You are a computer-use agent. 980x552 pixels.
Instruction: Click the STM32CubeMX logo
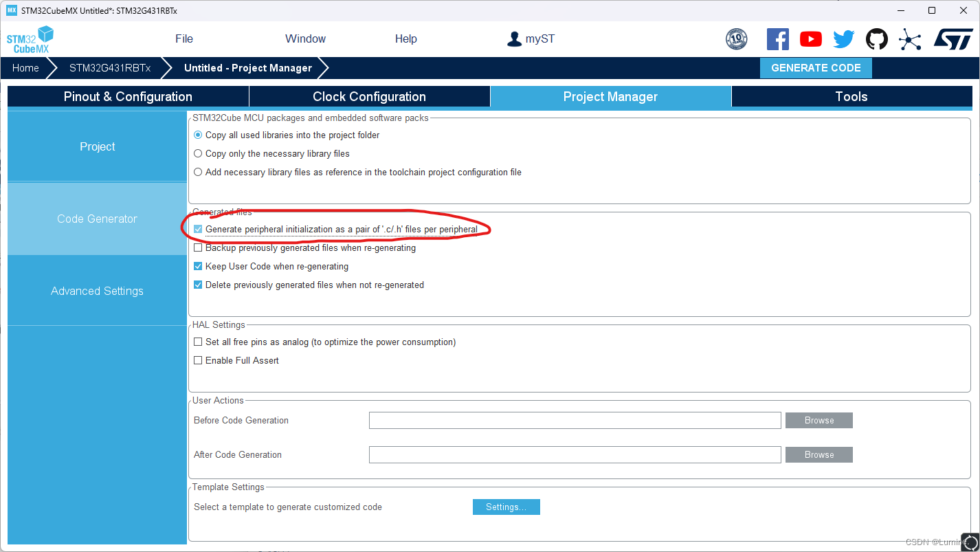pyautogui.click(x=30, y=40)
